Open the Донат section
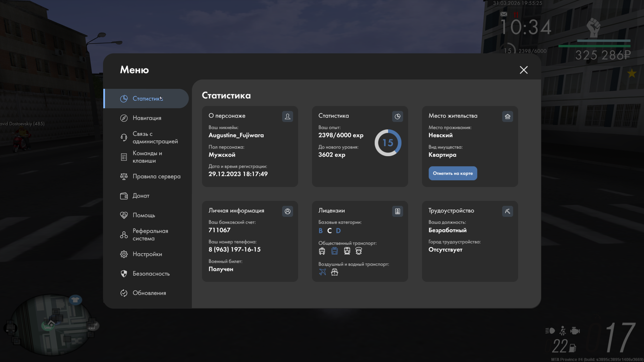Screen dimensions: 644x362 [141, 196]
